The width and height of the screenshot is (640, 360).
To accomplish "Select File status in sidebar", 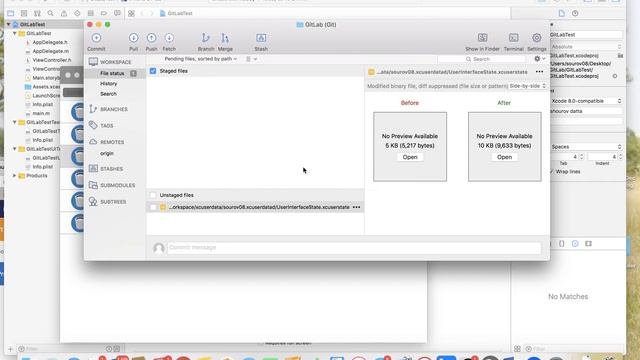I will tap(112, 73).
